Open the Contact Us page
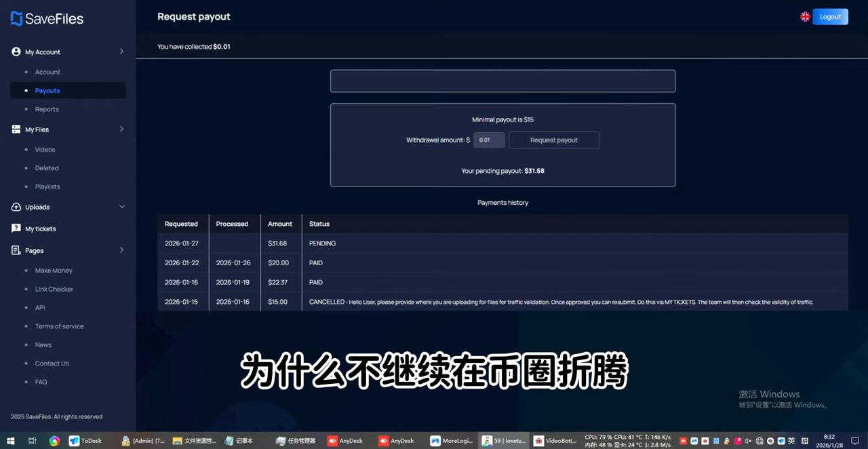 point(52,364)
